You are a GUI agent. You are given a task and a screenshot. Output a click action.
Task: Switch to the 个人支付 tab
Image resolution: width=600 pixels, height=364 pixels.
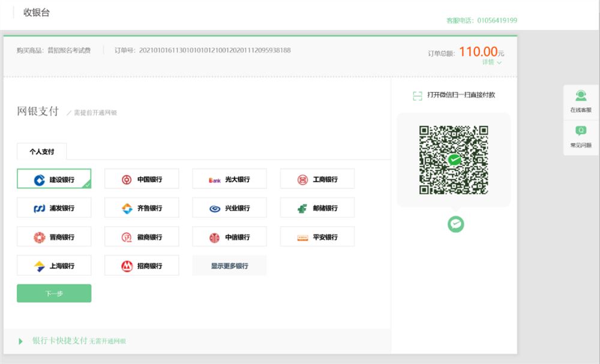[42, 151]
